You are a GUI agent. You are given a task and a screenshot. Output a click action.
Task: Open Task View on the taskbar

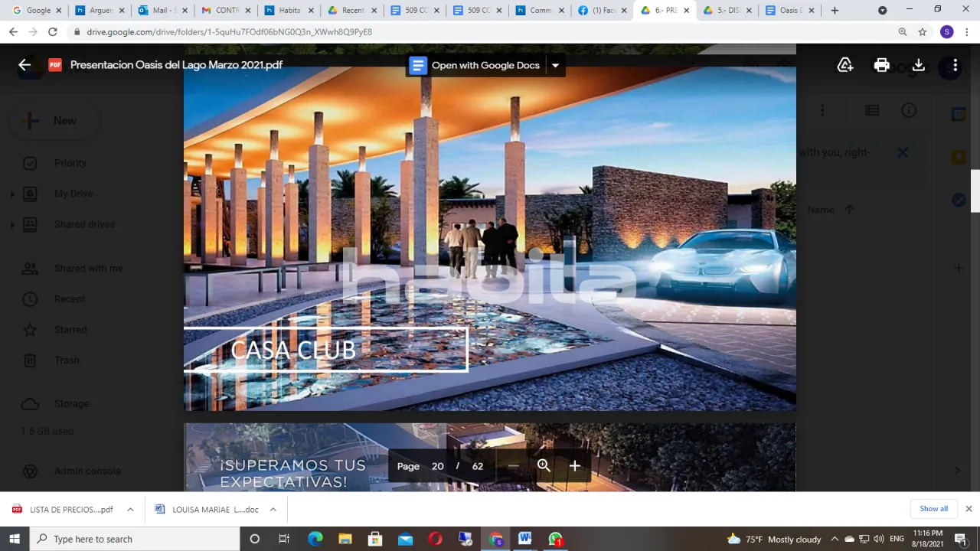(x=284, y=539)
